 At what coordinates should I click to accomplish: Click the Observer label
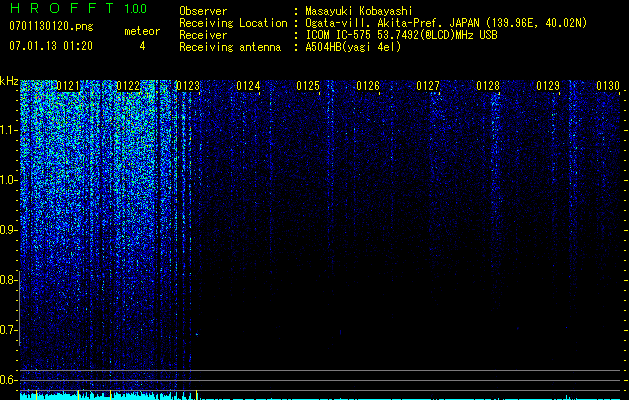203,11
